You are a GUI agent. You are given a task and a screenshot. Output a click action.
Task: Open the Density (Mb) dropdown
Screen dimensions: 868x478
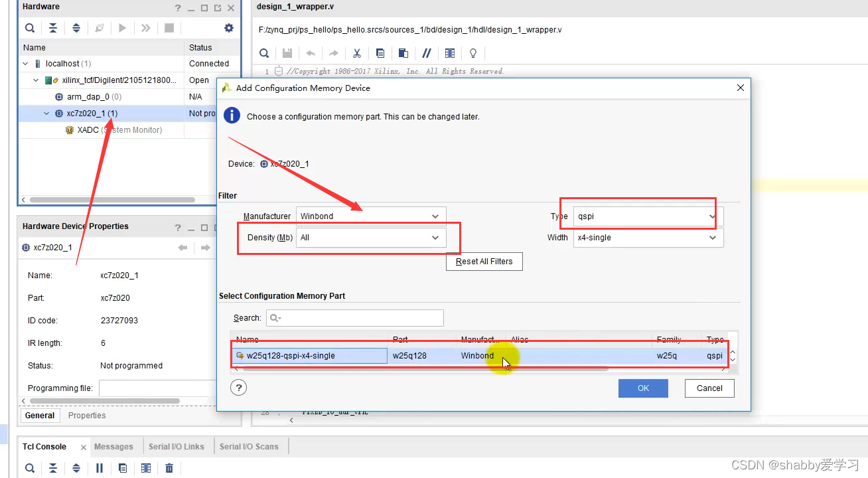coord(370,237)
